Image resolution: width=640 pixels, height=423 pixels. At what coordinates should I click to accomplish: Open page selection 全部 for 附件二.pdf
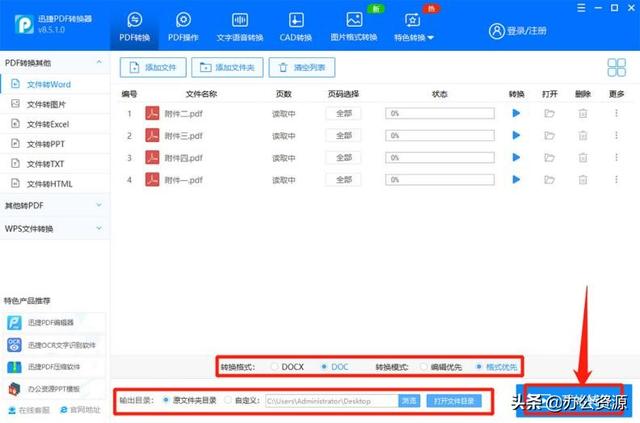tap(343, 113)
